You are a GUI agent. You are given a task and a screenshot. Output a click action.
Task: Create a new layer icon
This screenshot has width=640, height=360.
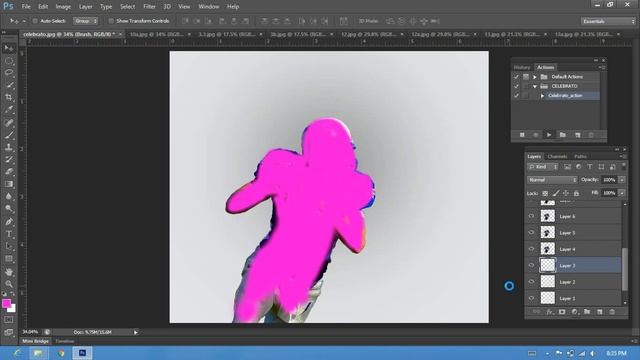pyautogui.click(x=600, y=312)
